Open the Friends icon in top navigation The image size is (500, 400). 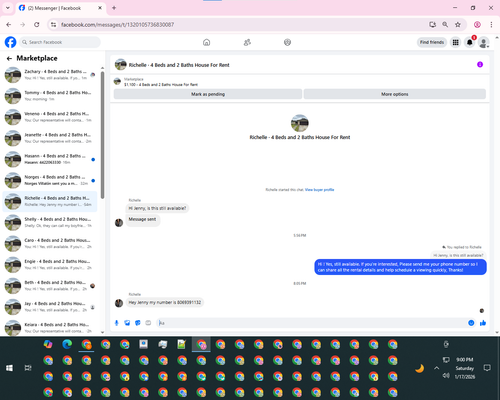point(247,42)
